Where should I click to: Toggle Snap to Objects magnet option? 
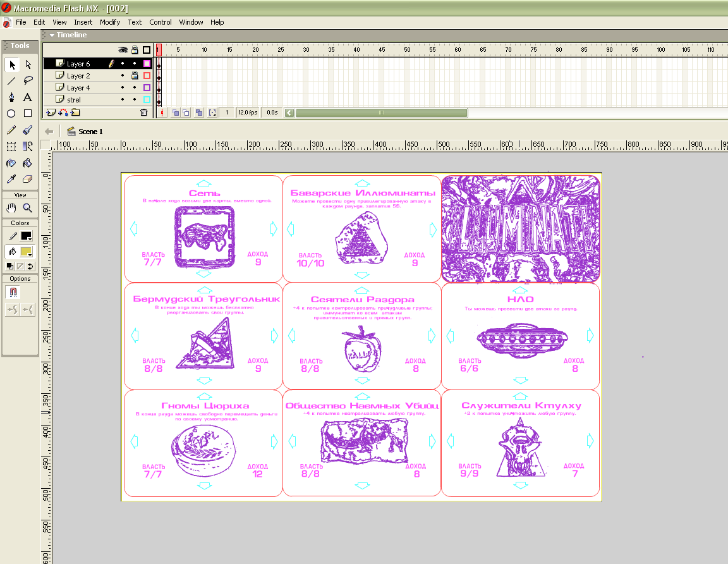(13, 292)
